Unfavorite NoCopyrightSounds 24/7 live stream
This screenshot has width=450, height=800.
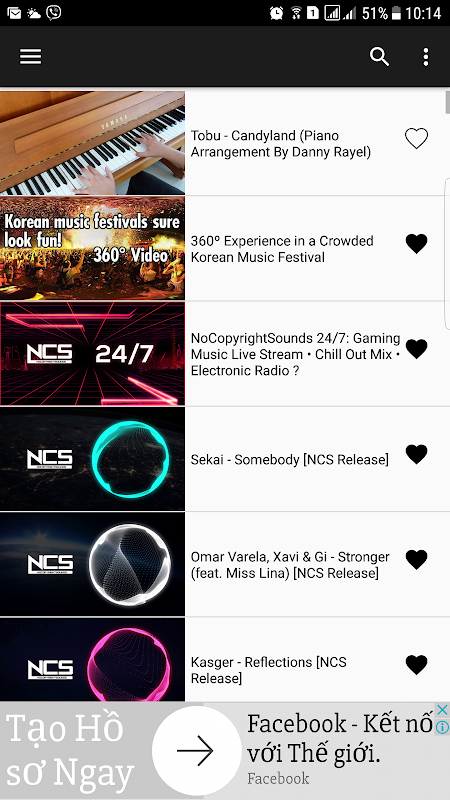click(x=416, y=349)
